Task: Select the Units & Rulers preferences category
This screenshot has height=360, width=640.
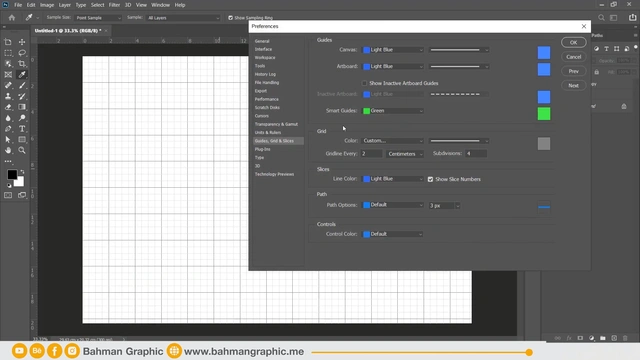Action: pos(268,133)
